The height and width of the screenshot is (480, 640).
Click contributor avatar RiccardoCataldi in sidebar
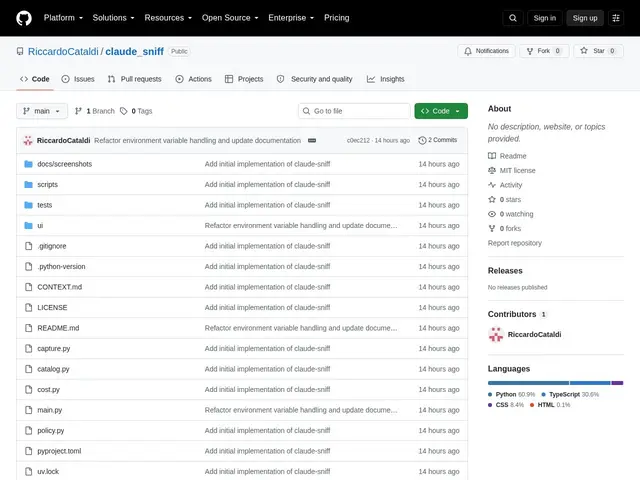click(496, 335)
